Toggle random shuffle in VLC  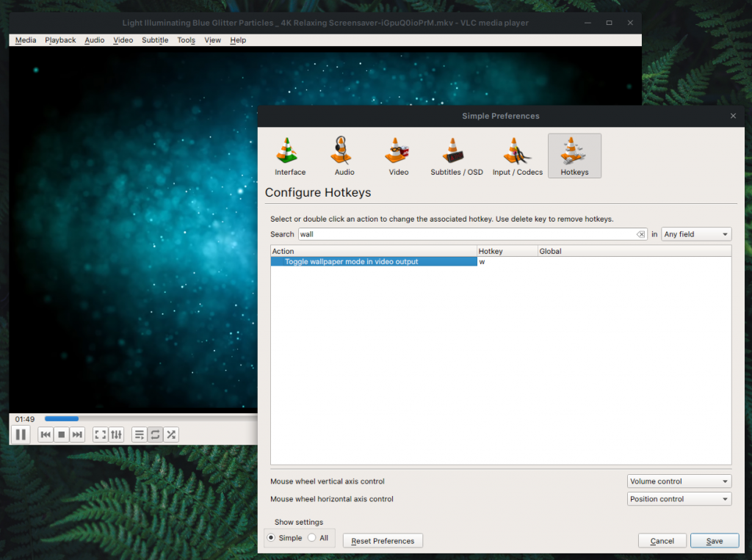click(170, 435)
